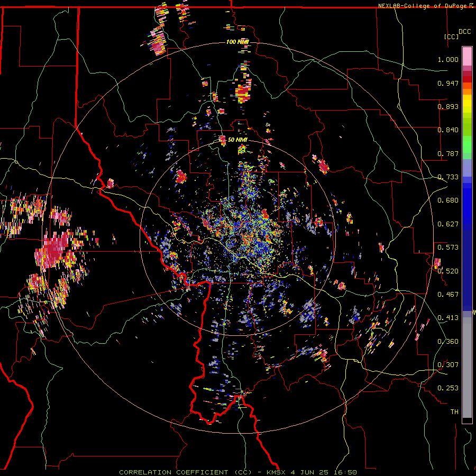Pick the lavender band near 0.733
476x476 pixels.
tap(467, 168)
